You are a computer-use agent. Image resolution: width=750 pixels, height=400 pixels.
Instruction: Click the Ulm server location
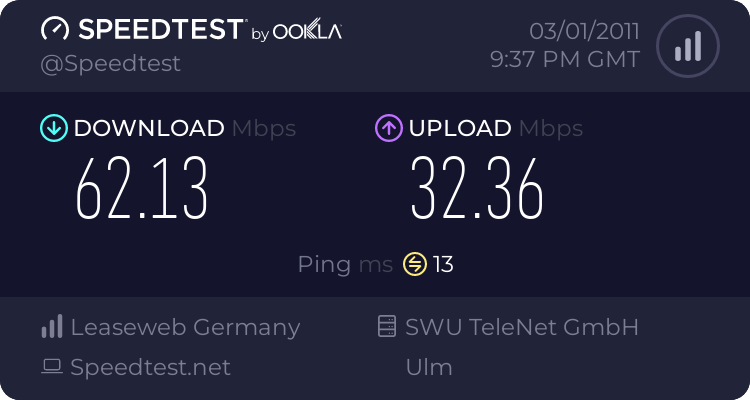[428, 367]
